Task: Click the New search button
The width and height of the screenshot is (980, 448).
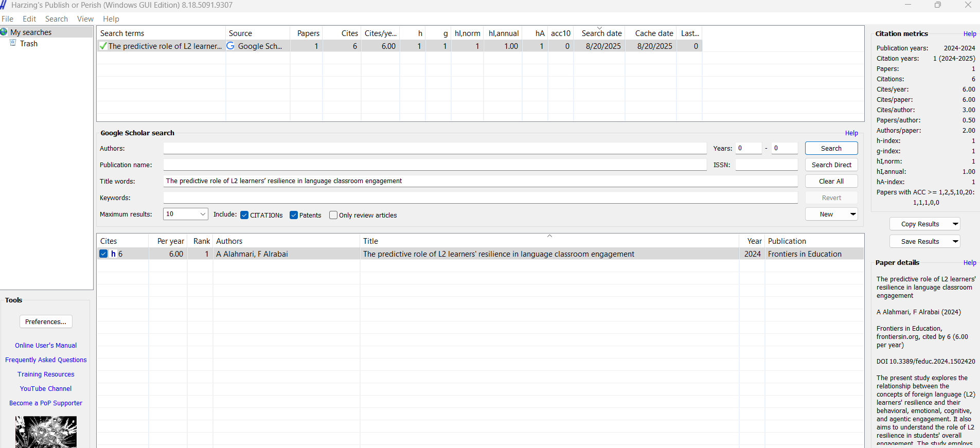Action: tap(826, 214)
